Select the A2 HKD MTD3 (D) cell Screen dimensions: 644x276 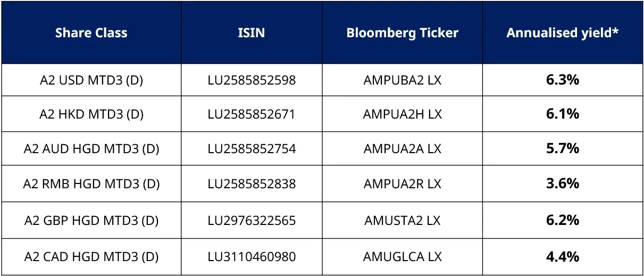point(91,114)
